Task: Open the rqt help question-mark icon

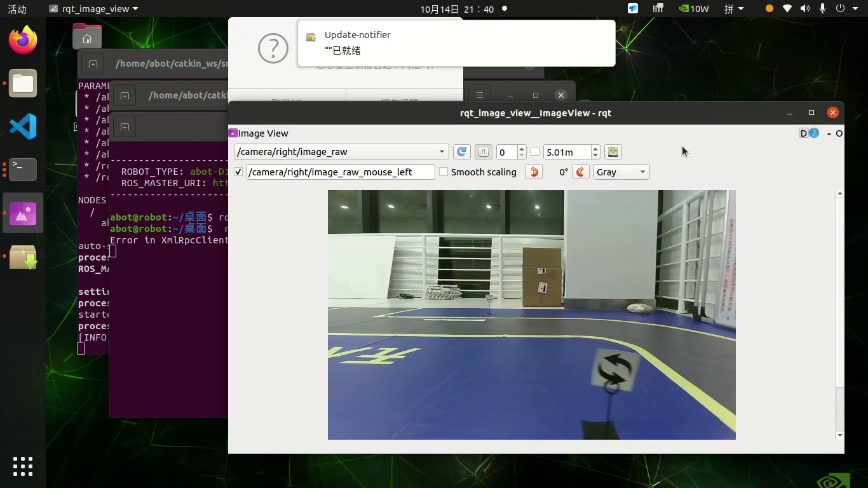Action: tap(814, 133)
